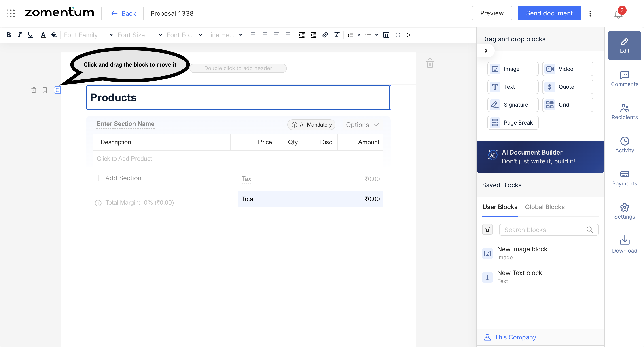Click the Back link
644x348 pixels.
[123, 13]
